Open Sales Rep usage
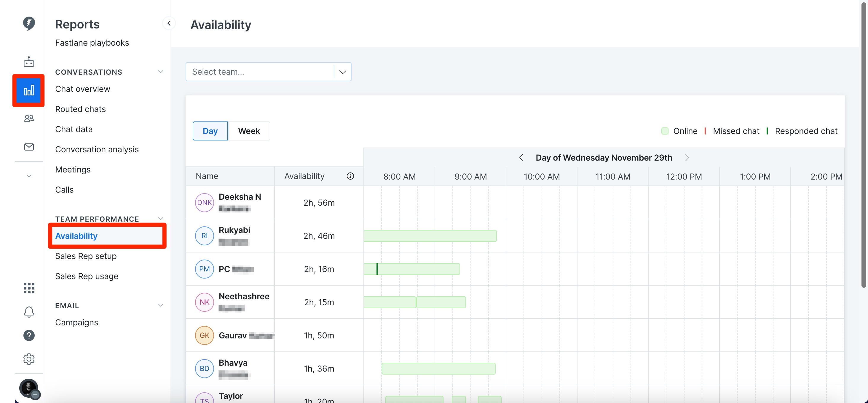 click(87, 276)
